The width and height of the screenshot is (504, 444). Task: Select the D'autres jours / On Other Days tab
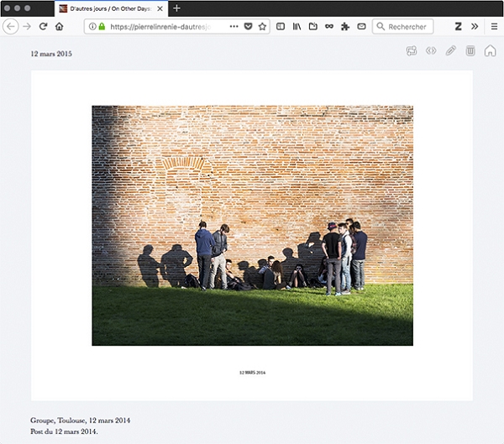[x=109, y=8]
